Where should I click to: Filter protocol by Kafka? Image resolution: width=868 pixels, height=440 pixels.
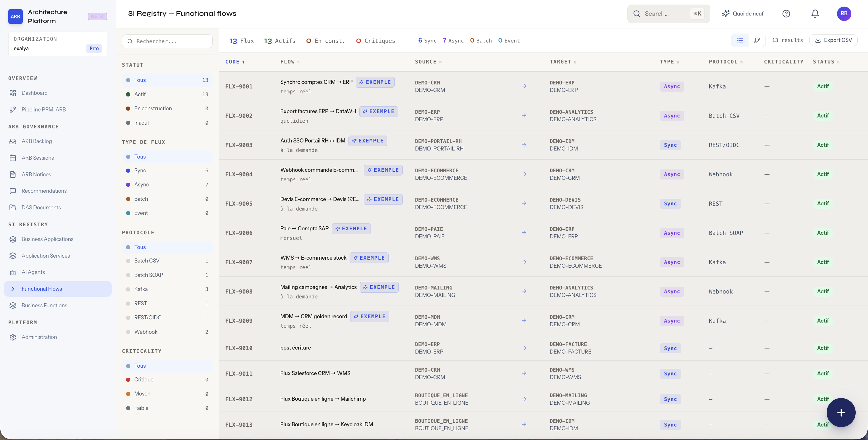[x=167, y=289]
